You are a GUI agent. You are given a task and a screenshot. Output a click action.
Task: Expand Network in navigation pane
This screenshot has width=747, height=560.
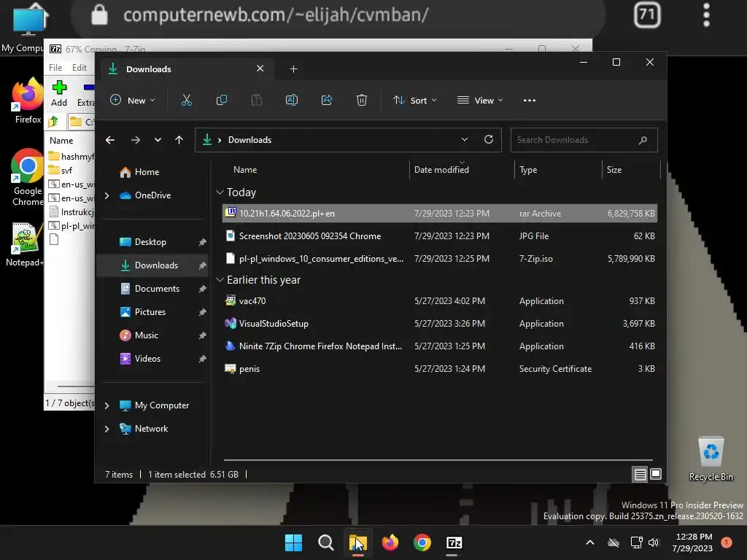coord(107,429)
